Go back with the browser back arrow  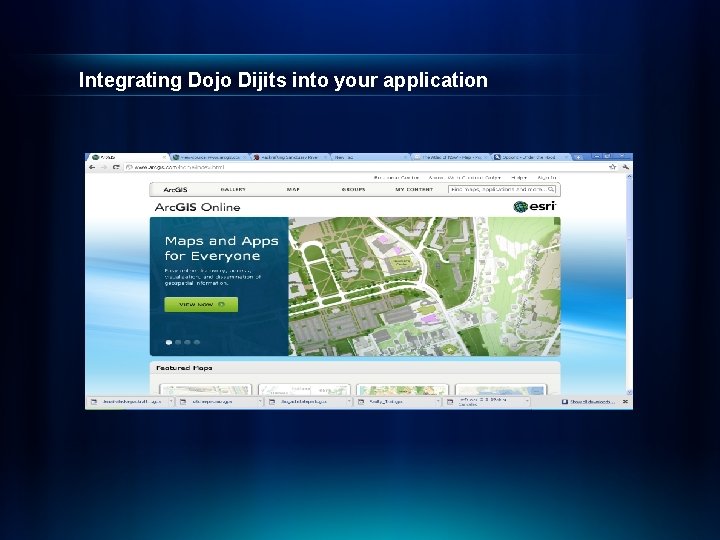[x=92, y=167]
